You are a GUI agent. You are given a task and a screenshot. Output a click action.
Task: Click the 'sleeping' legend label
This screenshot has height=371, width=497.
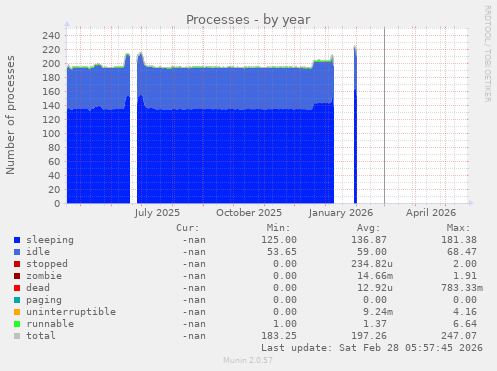[x=50, y=240]
